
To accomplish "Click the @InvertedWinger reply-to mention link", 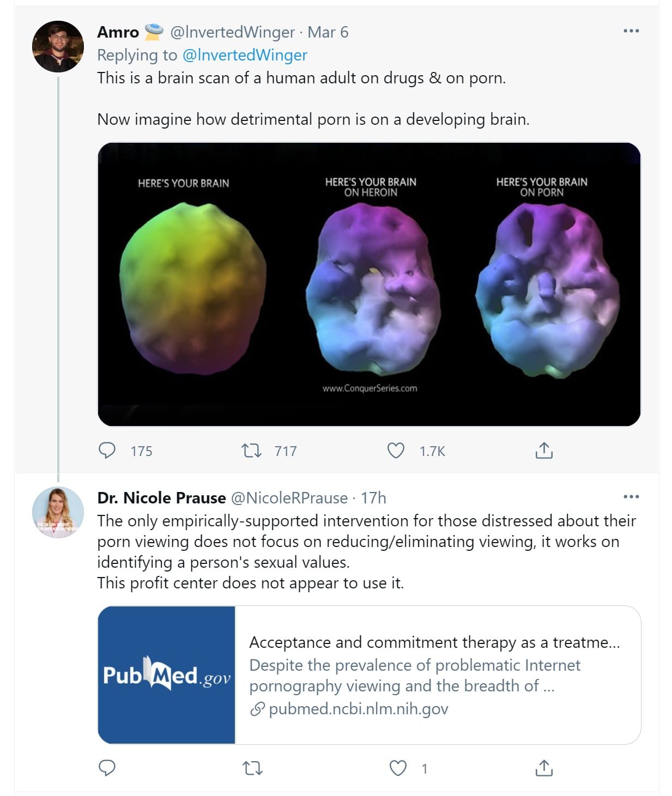I will click(245, 55).
